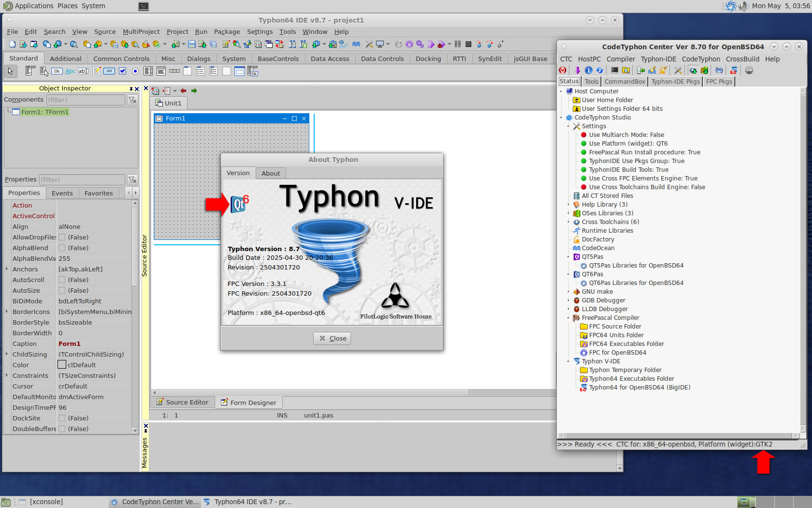
Task: Click red power icon in CodeTyphon Center
Action: click(563, 70)
